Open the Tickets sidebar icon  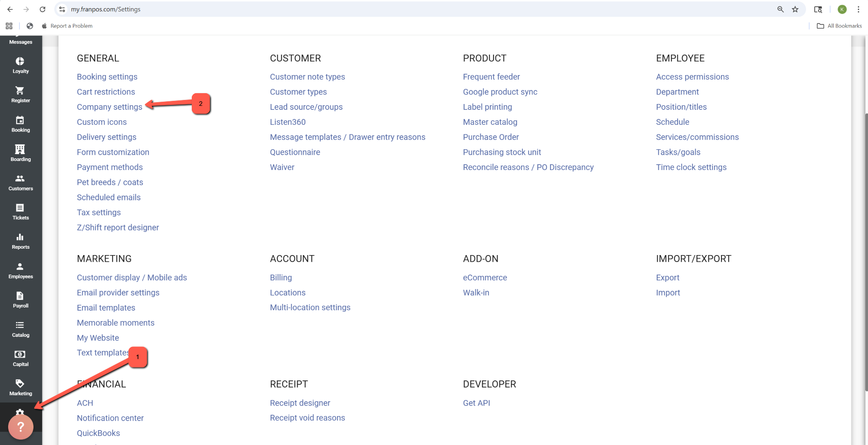click(x=20, y=208)
